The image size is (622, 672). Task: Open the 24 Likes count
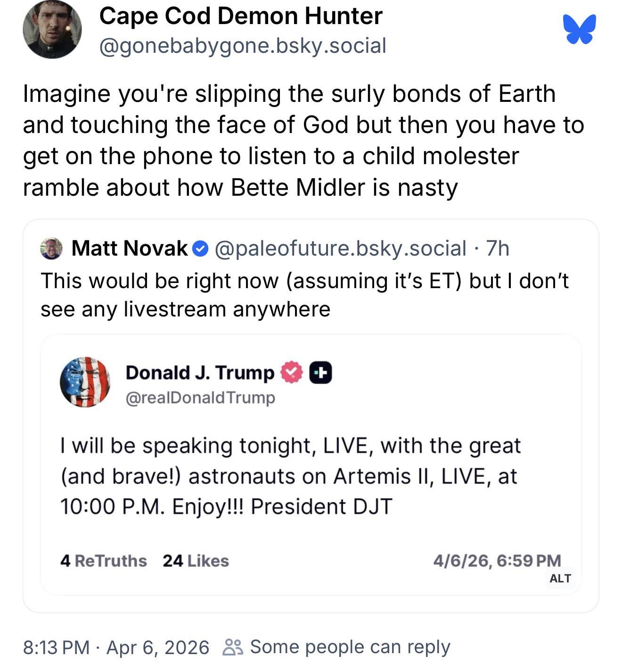[x=196, y=561]
